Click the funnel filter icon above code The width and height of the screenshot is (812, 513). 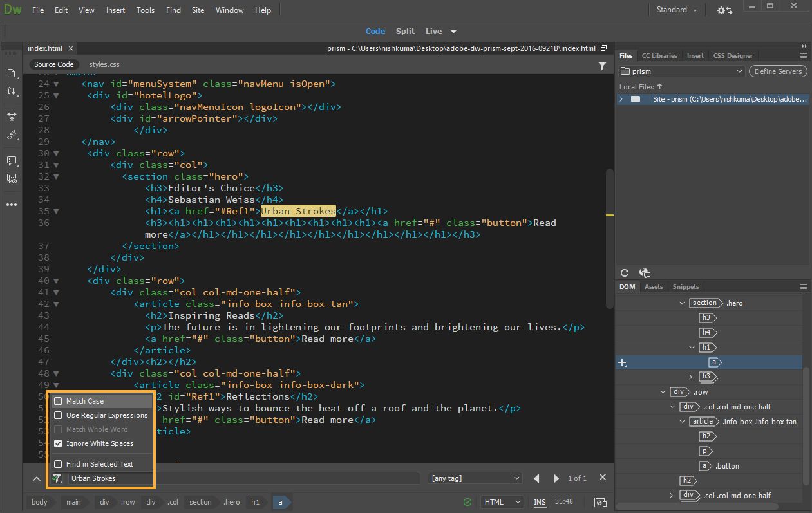coord(602,65)
